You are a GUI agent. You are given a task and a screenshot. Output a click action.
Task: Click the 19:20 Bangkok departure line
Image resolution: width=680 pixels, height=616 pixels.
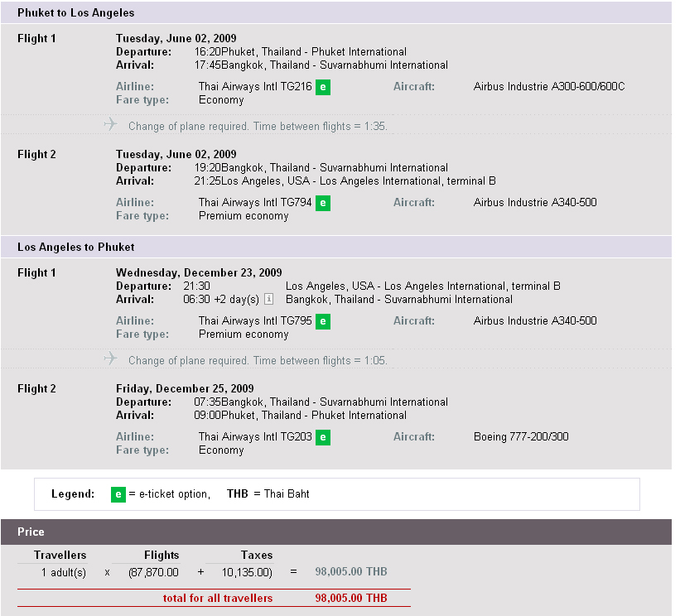(x=321, y=168)
